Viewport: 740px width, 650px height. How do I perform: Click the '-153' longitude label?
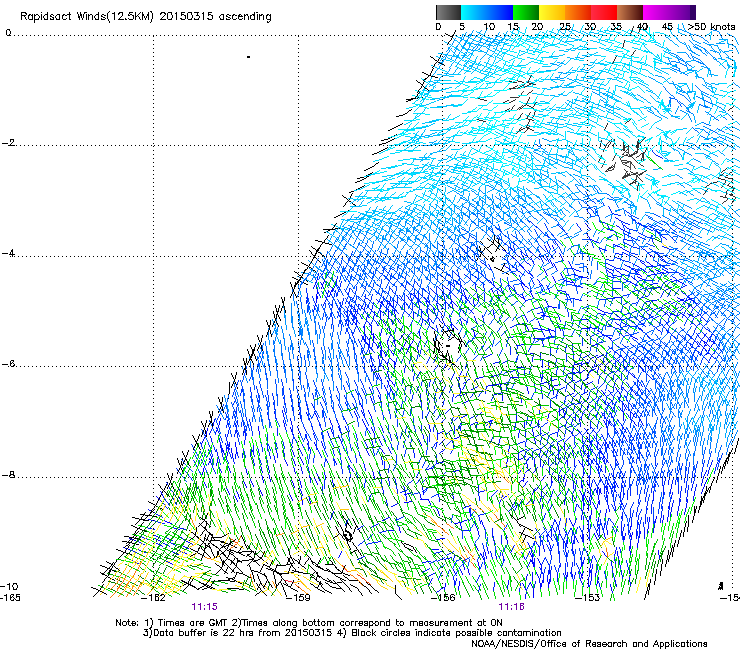[x=587, y=598]
